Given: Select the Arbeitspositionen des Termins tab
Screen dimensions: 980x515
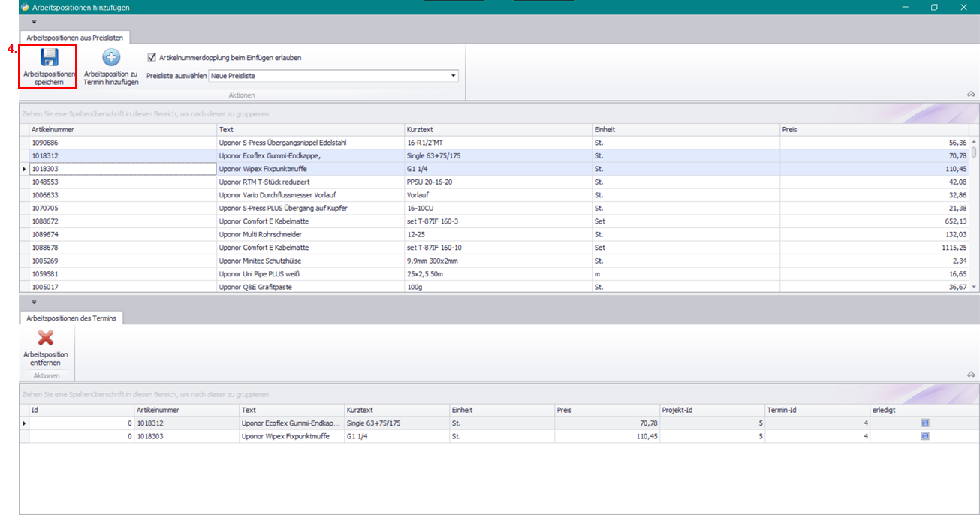Looking at the screenshot, I should point(72,318).
